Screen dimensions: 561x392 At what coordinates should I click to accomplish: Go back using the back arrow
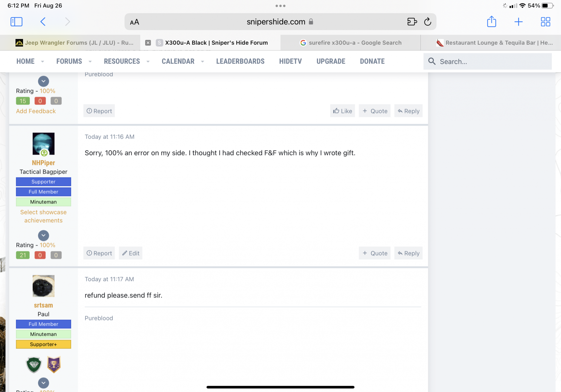click(43, 22)
